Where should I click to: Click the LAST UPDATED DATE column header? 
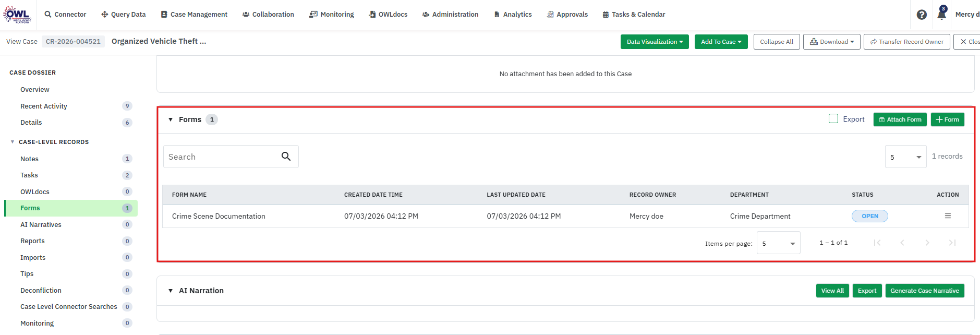(x=516, y=195)
